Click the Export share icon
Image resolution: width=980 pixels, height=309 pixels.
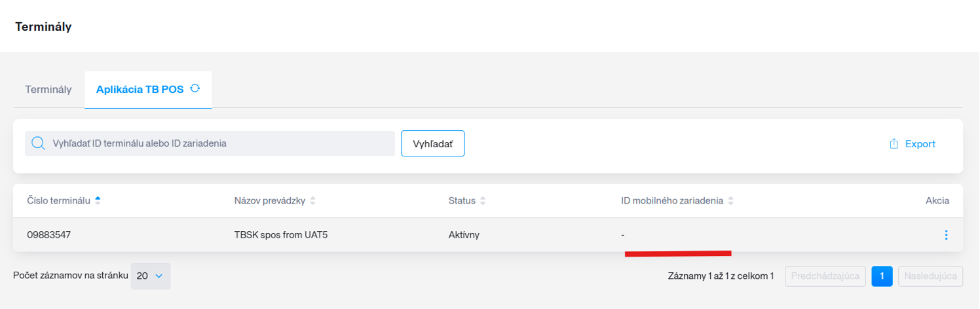[x=894, y=144]
